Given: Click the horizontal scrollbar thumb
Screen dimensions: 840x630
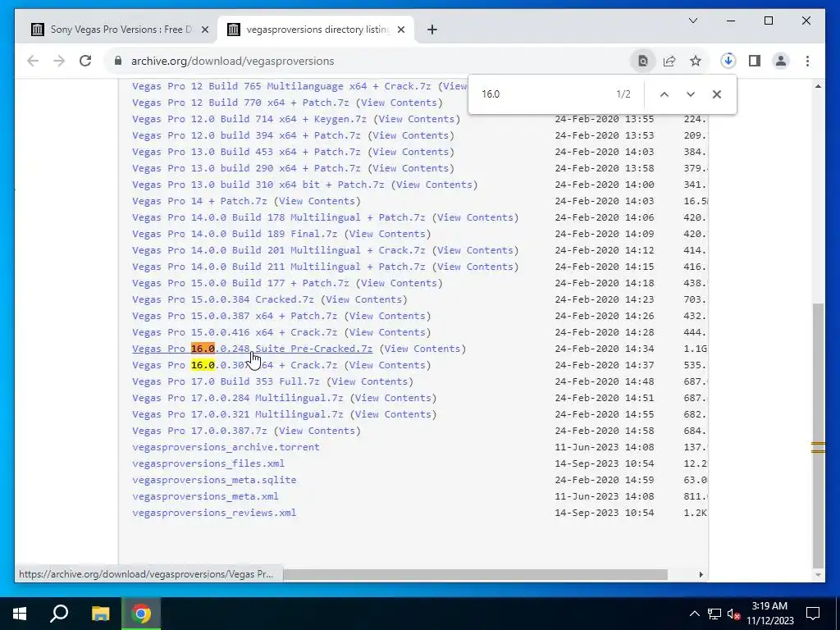Looking at the screenshot, I should click(475, 574).
